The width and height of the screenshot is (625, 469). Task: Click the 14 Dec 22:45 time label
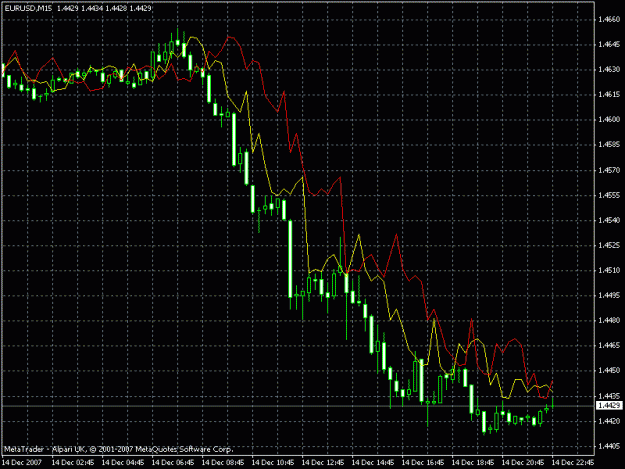tap(573, 463)
